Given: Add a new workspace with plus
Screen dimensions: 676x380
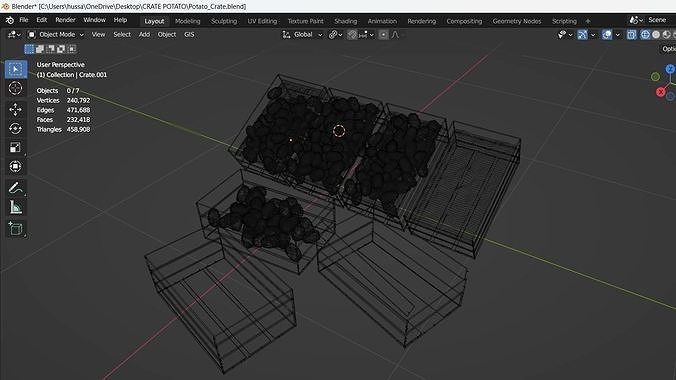Looking at the screenshot, I should click(588, 21).
